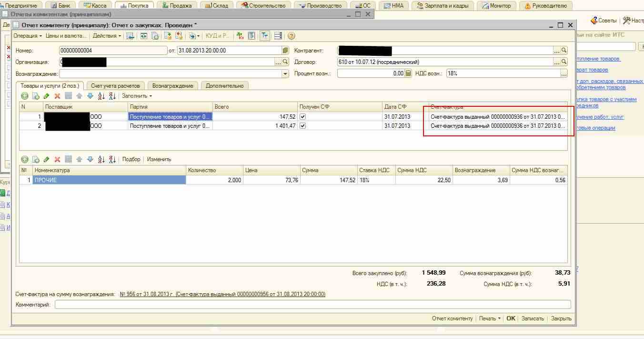Move row down arrow in the suppliers toolbar
The height and width of the screenshot is (339, 644).
tap(90, 96)
